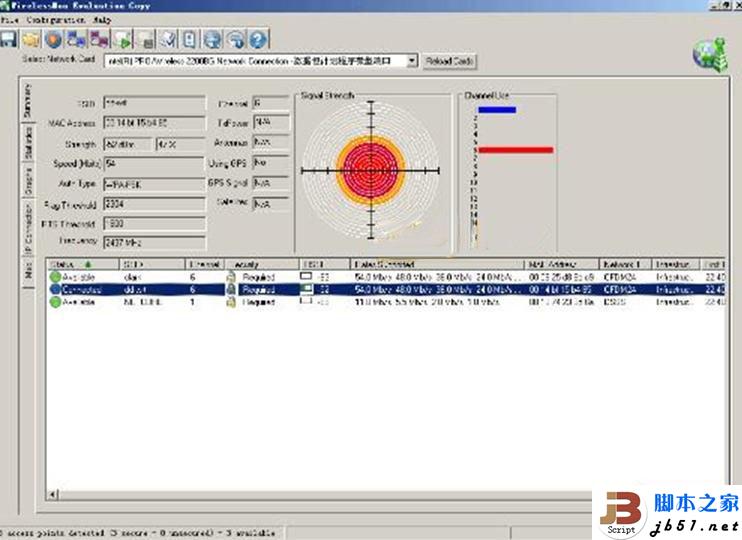742x540 pixels.
Task: Click the list's horizontal scrollbar left arrow
Action: (53, 495)
